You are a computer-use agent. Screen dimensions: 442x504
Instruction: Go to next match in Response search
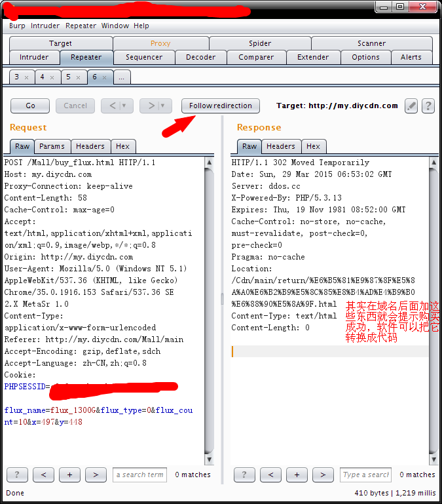coord(323,475)
